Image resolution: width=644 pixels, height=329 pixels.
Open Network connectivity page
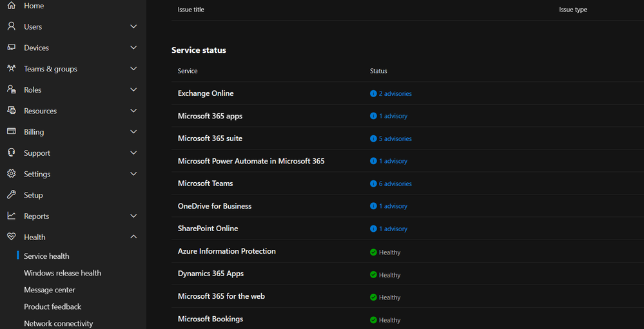[x=58, y=323]
